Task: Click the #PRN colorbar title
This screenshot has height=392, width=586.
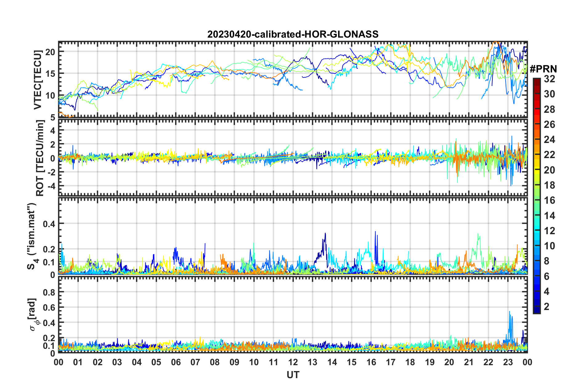Action: click(543, 69)
